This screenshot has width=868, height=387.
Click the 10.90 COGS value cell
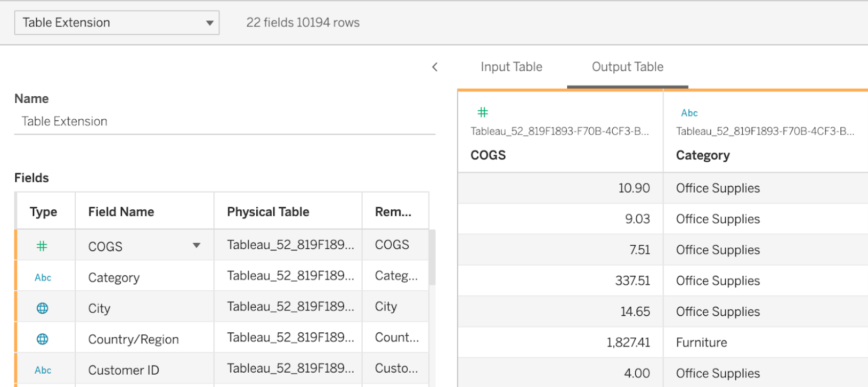coord(561,188)
